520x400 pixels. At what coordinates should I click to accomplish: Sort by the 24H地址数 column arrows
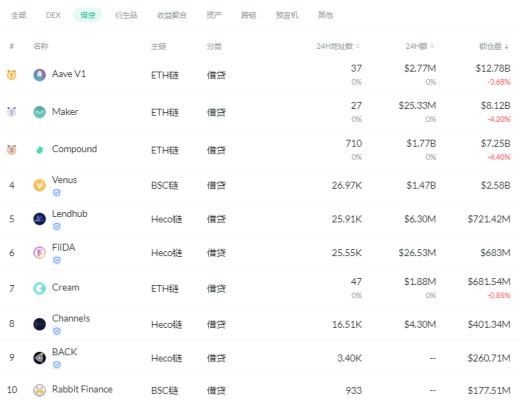(358, 46)
